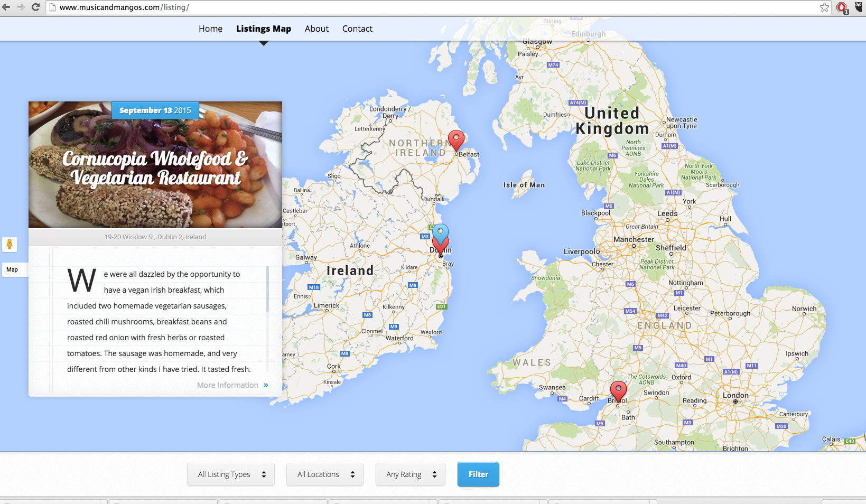
Task: Bookmark page with star icon
Action: pos(824,7)
